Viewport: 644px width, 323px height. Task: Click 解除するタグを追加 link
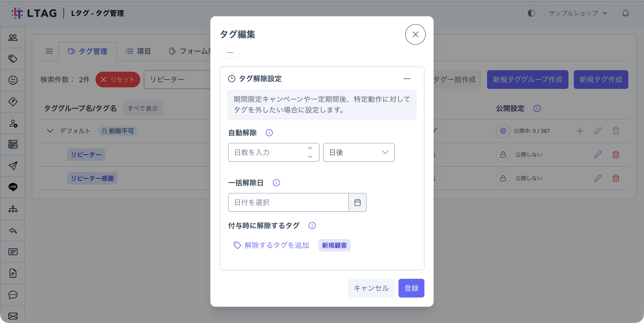(x=271, y=245)
